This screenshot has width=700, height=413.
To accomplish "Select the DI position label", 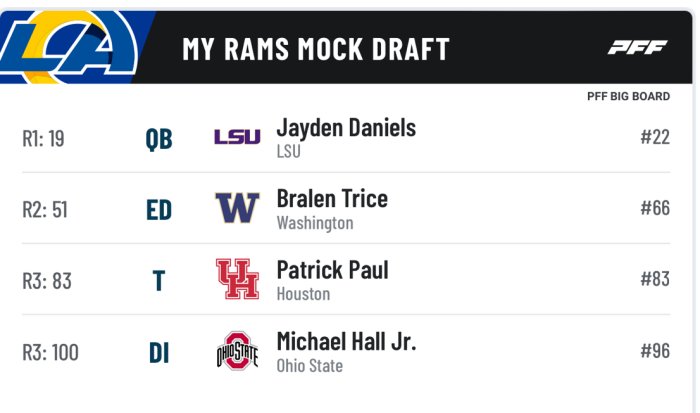I will [x=159, y=353].
